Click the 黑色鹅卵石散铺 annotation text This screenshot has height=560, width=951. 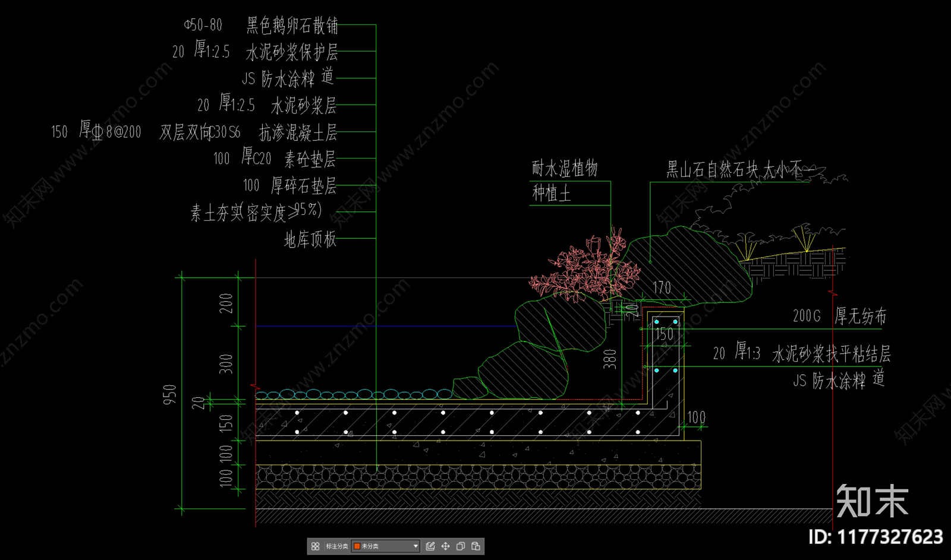point(292,26)
